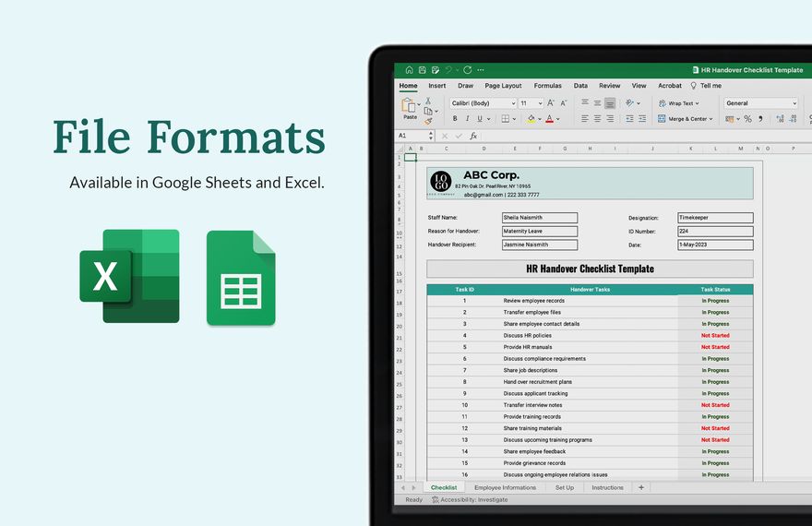Click the accounting currency format icon

coord(730,119)
